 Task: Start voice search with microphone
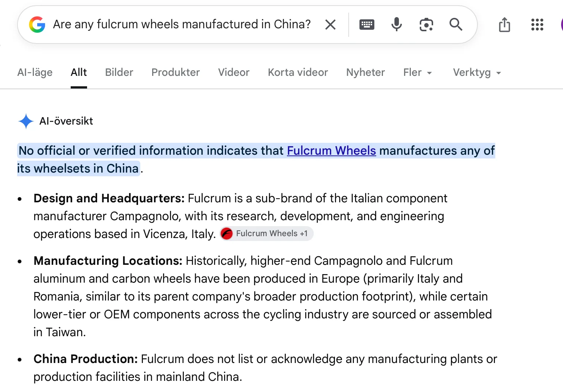(x=397, y=25)
